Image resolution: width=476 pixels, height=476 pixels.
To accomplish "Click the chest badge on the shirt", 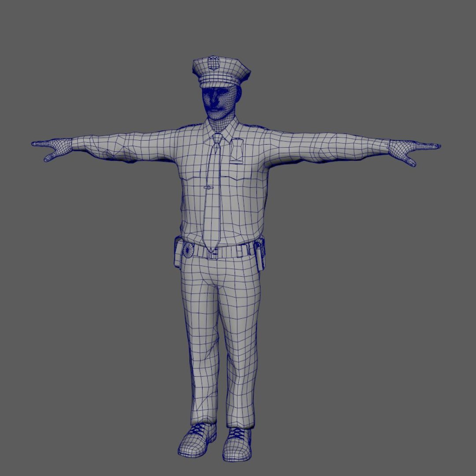I will 237,151.
